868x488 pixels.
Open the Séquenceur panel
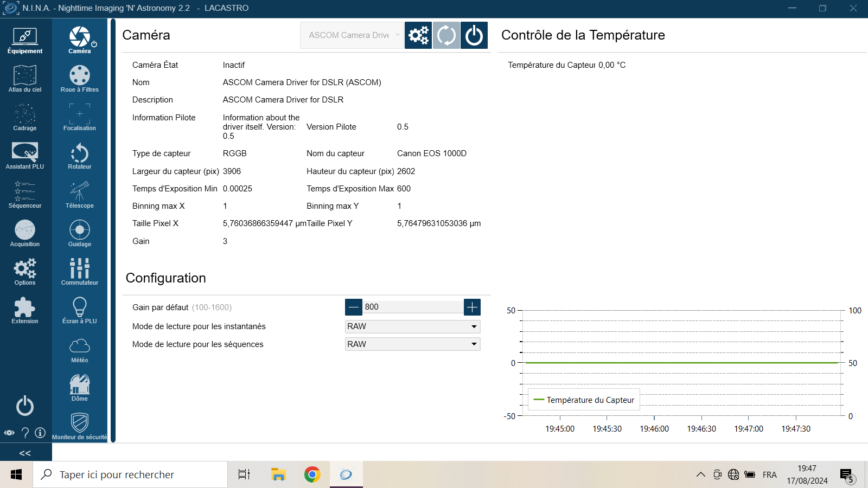pyautogui.click(x=25, y=195)
